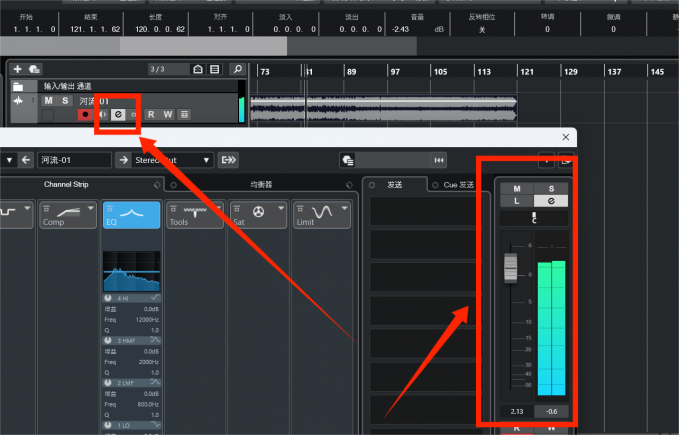Open the Sat module dropdown arrow

click(281, 208)
